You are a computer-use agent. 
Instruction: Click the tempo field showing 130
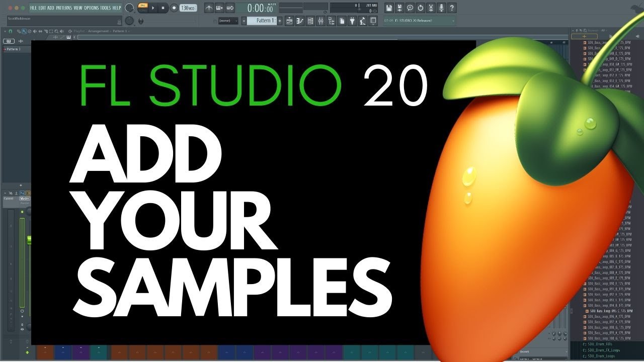[188, 8]
